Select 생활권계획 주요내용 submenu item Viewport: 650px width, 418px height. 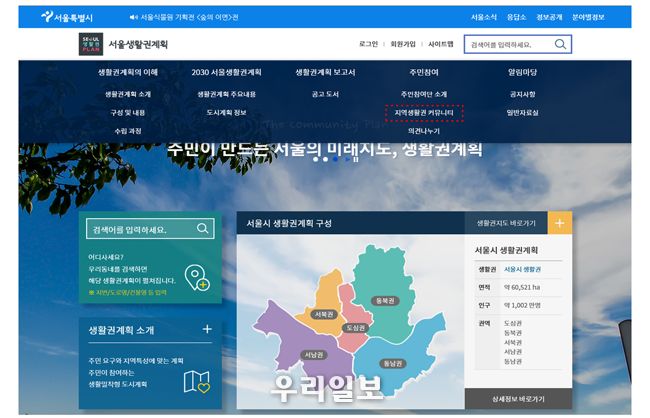coord(226,95)
